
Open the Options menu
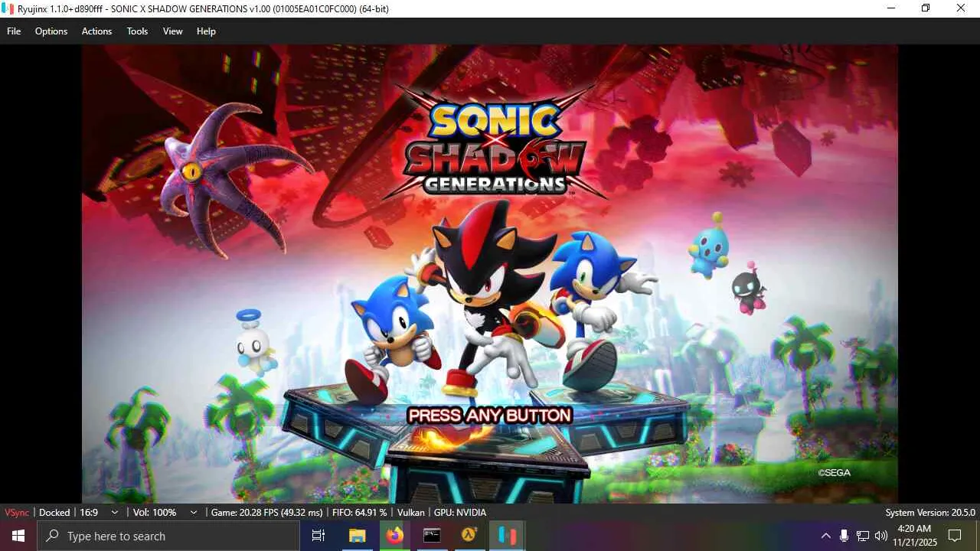pos(51,31)
